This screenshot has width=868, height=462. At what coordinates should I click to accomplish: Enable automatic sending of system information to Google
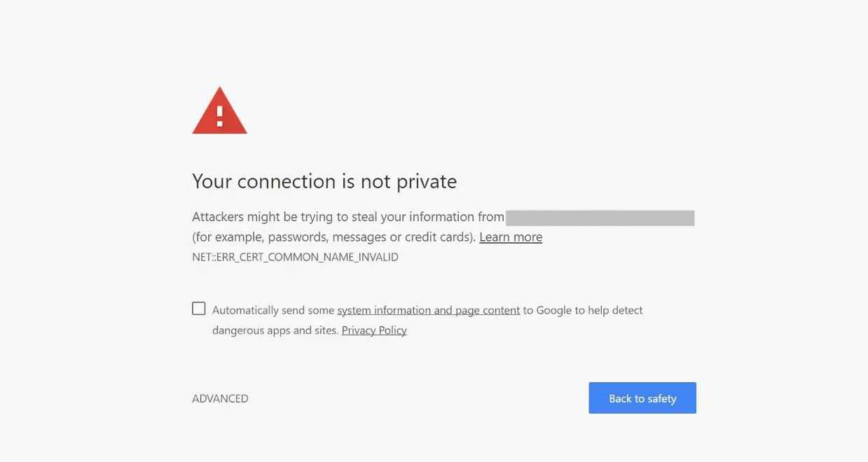[198, 307]
